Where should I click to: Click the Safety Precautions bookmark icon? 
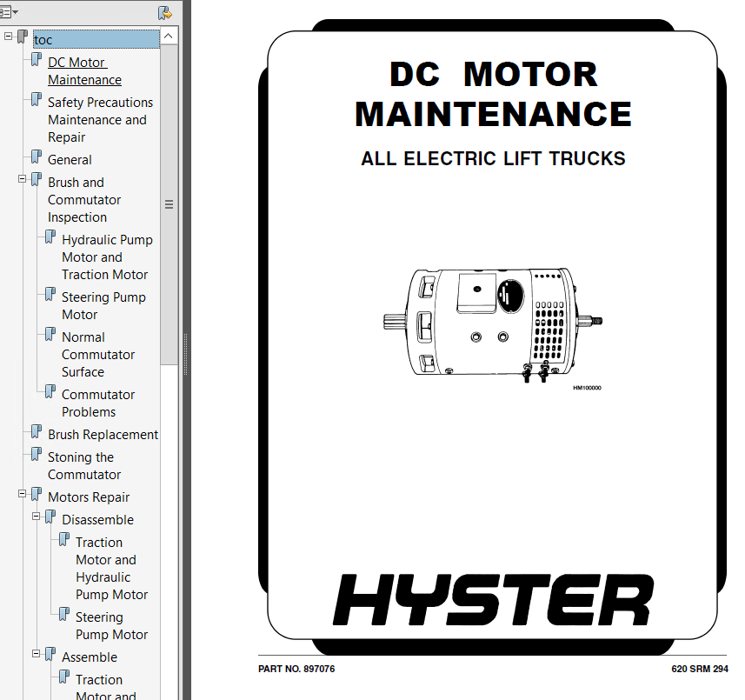coord(37,99)
